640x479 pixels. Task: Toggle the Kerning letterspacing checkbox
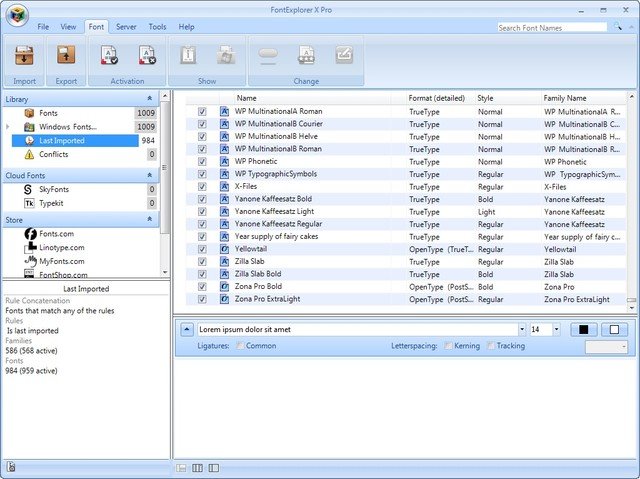click(x=449, y=346)
